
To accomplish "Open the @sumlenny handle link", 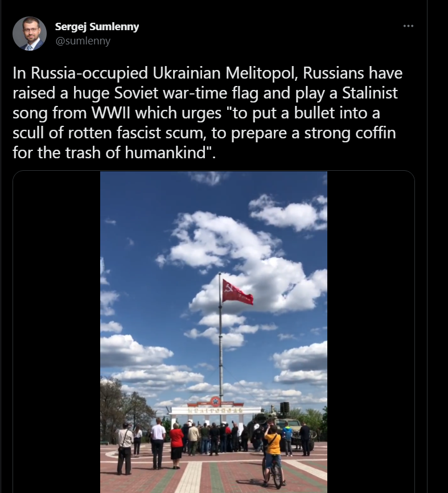I will click(83, 41).
